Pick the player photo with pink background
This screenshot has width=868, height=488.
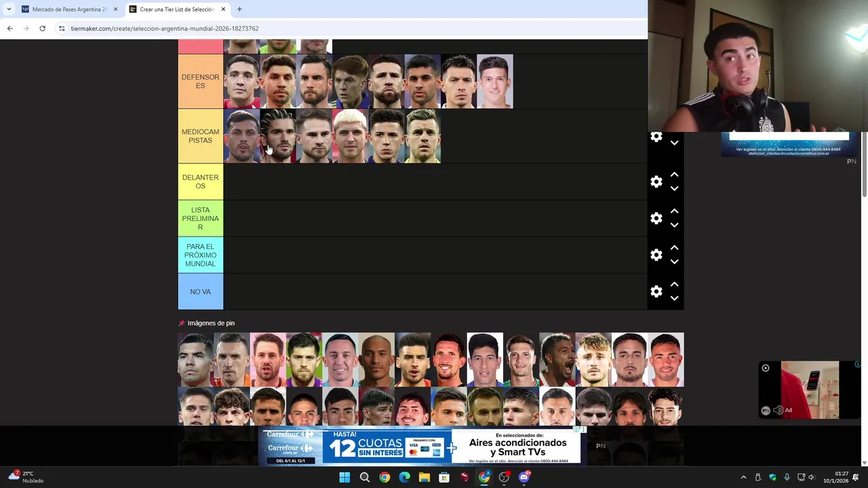coord(268,359)
